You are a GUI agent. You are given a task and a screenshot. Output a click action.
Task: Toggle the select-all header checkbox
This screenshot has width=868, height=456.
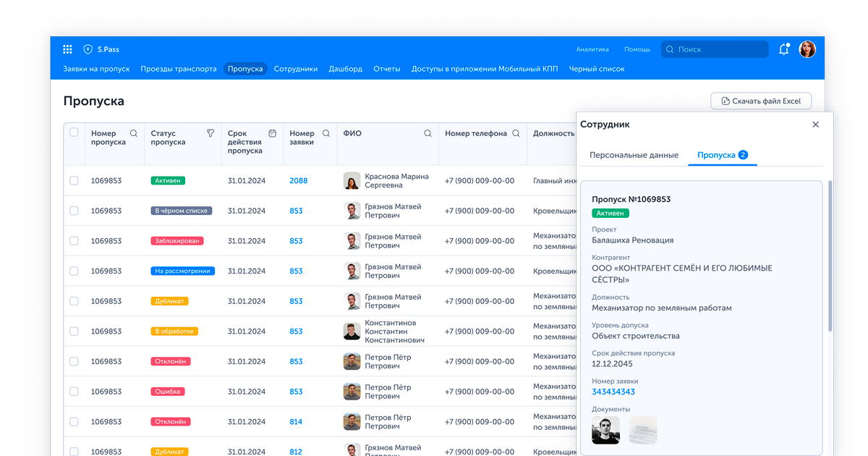point(74,132)
